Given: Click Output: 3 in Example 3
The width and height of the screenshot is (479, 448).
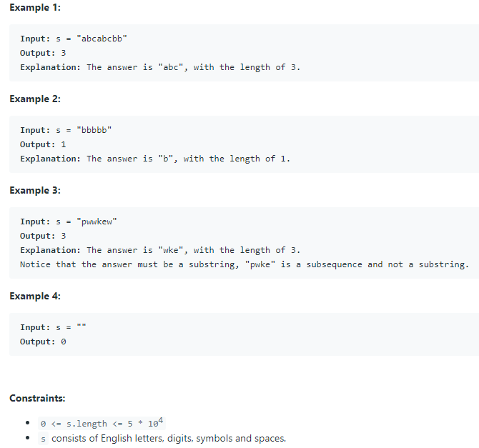Looking at the screenshot, I should tap(43, 236).
